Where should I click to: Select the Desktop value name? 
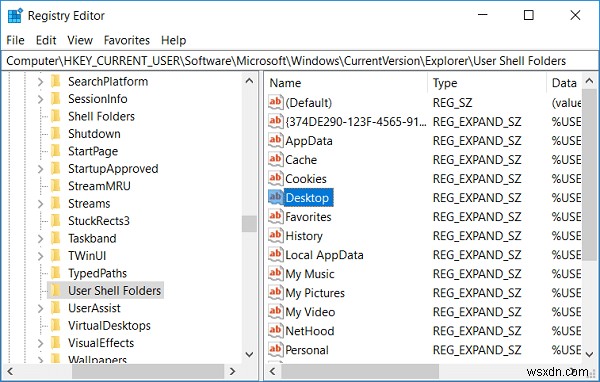click(308, 198)
